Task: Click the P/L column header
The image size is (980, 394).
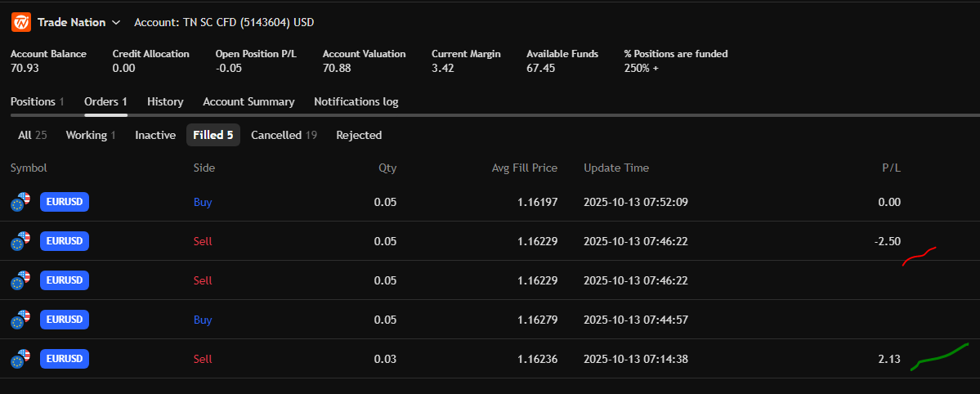Action: (x=891, y=168)
